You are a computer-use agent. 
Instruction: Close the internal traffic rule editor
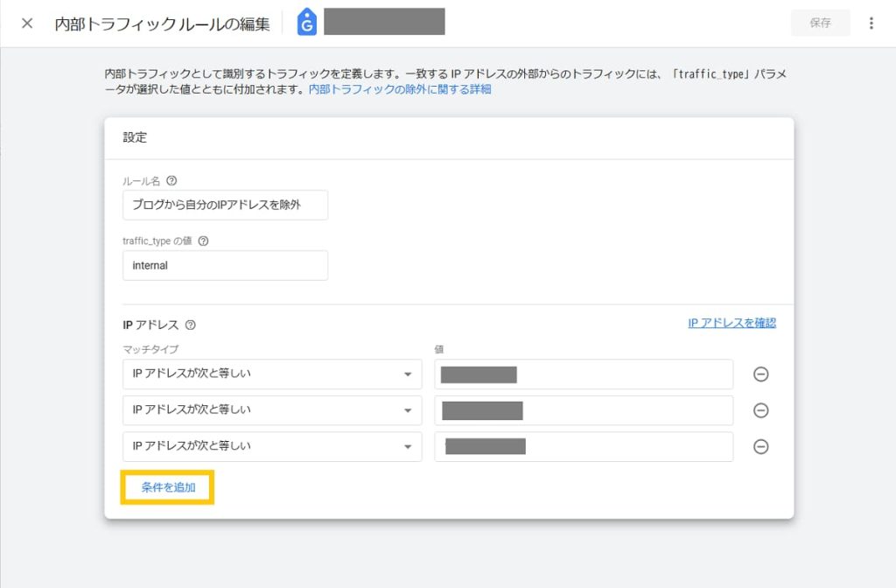click(x=27, y=24)
